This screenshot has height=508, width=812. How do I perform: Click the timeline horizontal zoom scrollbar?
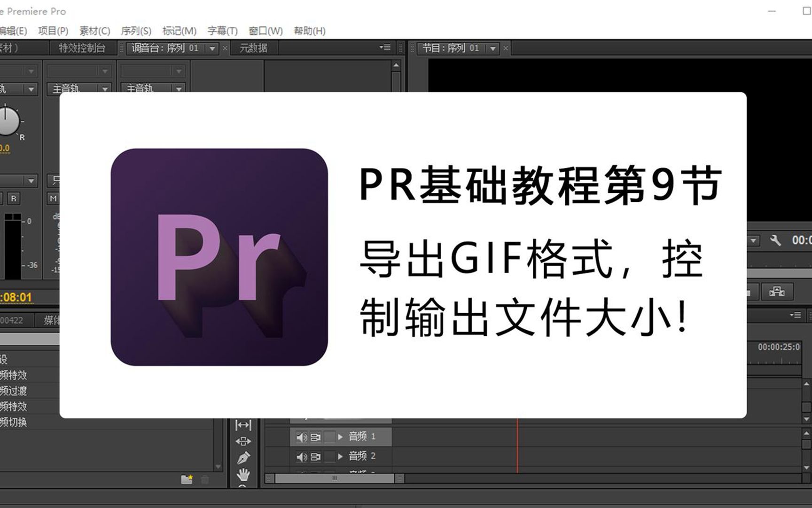pyautogui.click(x=335, y=478)
